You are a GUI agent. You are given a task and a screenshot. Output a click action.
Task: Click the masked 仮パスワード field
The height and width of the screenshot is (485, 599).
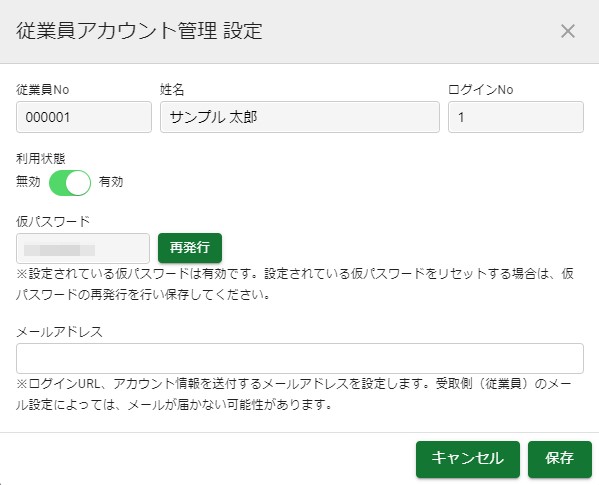click(x=83, y=249)
